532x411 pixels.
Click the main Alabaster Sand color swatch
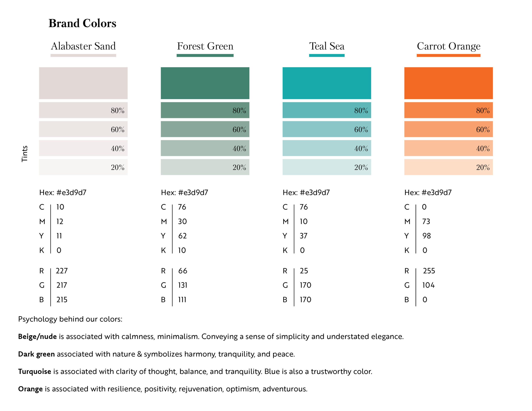[x=83, y=83]
